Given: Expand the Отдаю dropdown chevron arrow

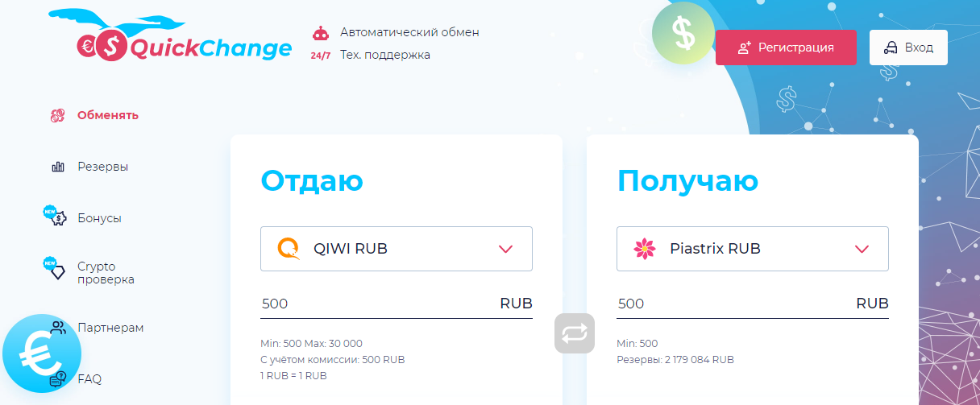Looking at the screenshot, I should click(x=506, y=249).
